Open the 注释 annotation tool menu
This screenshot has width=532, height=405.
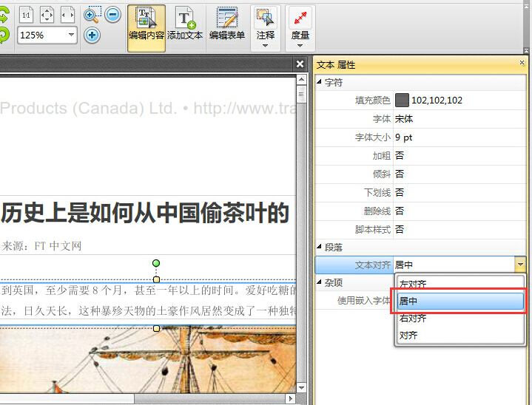click(266, 29)
